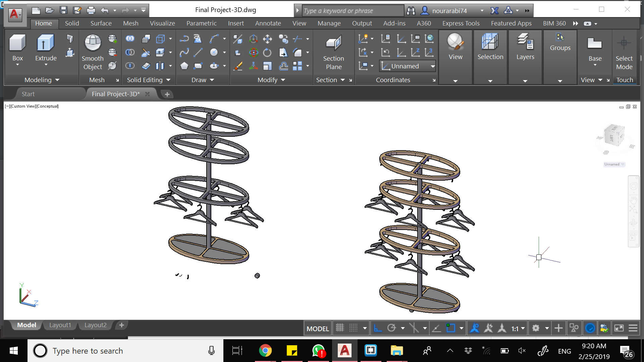Toggle the drawing grid display
The height and width of the screenshot is (362, 644).
pos(340,328)
